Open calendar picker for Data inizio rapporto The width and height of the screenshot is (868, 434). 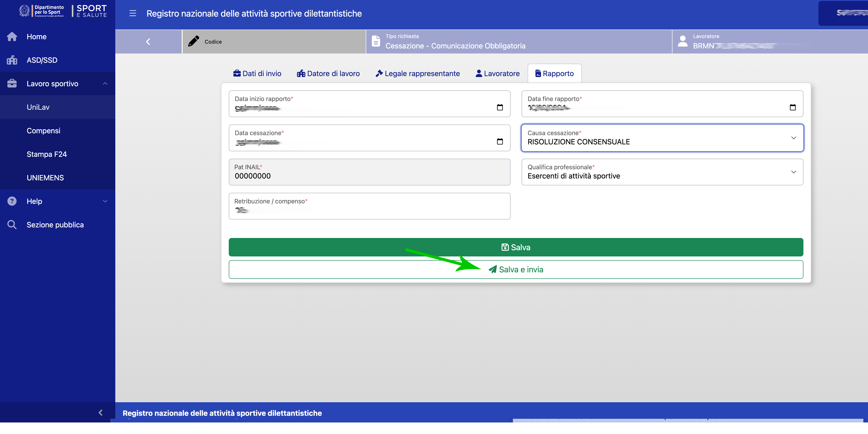pyautogui.click(x=500, y=107)
